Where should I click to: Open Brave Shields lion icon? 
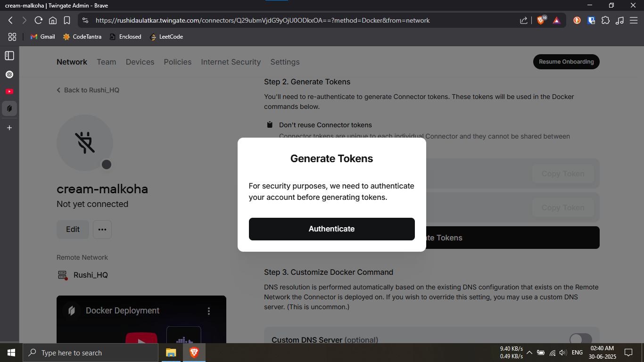coord(541,20)
